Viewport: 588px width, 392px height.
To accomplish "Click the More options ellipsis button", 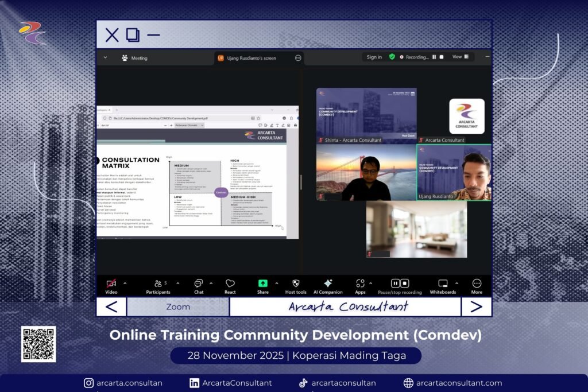I will [x=477, y=284].
